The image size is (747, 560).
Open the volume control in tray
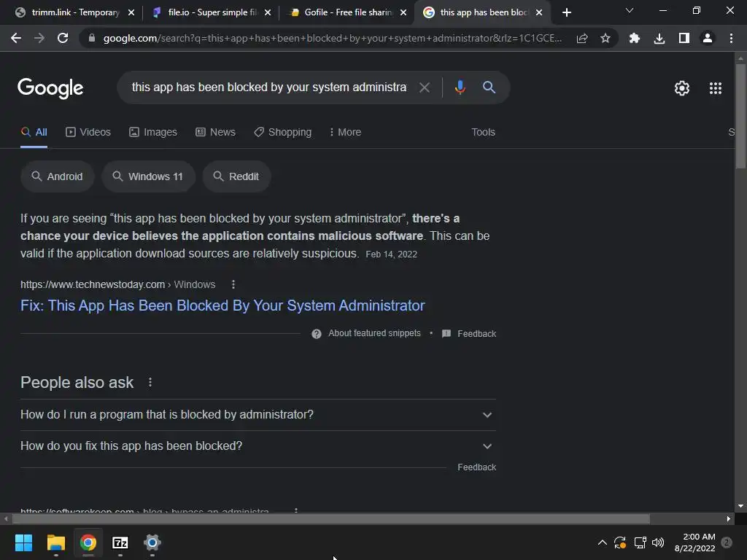pos(658,542)
